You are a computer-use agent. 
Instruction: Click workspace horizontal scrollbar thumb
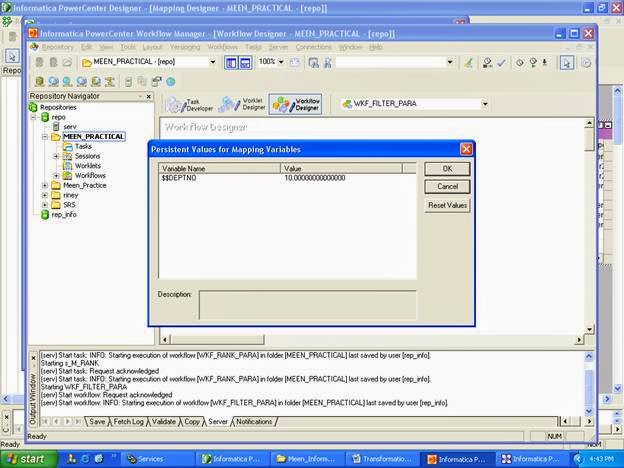[217, 339]
